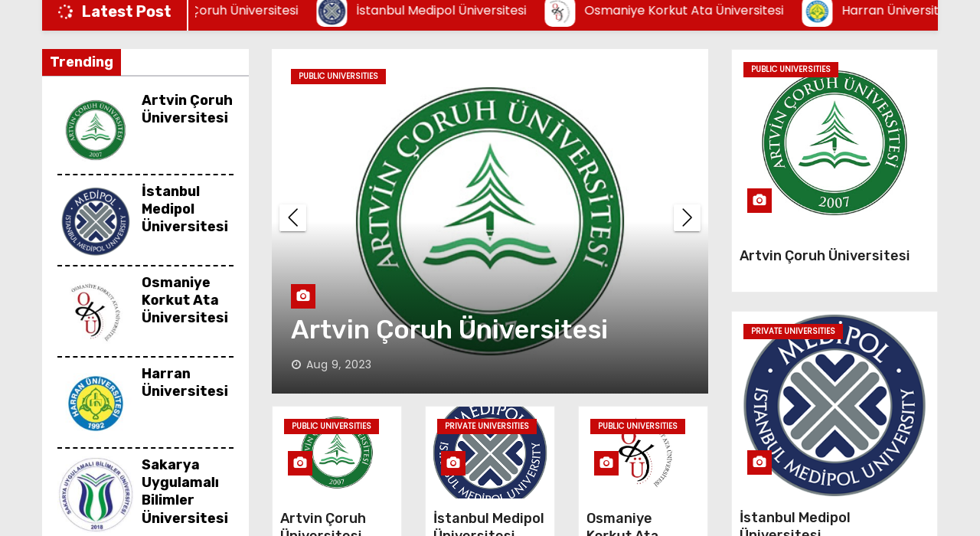The image size is (980, 536).
Task: Click the Osmaniye Korkut Ata logo icon in the ticker
Action: 560,11
